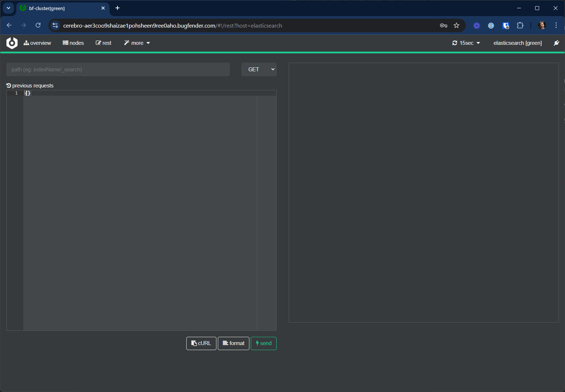Click line number 1 in editor gutter
Screen dimensions: 565x392
coord(16,93)
